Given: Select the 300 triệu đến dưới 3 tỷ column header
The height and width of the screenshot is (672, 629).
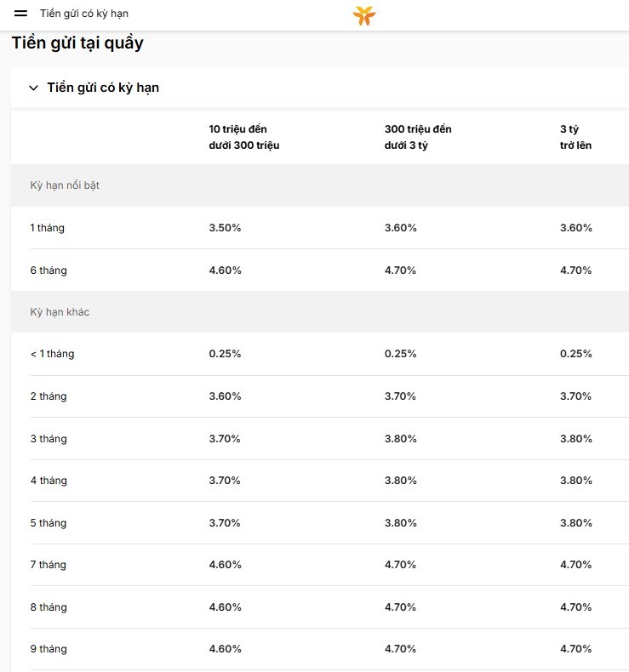Looking at the screenshot, I should (418, 137).
